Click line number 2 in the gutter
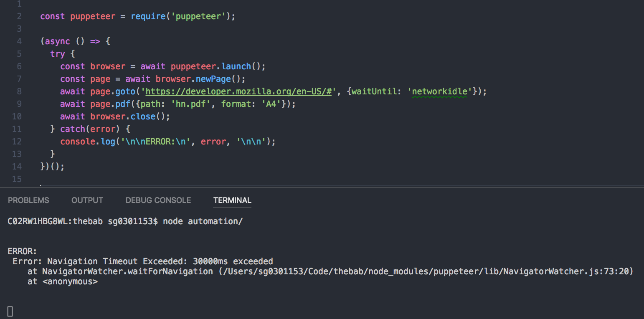This screenshot has width=644, height=319. (x=19, y=16)
